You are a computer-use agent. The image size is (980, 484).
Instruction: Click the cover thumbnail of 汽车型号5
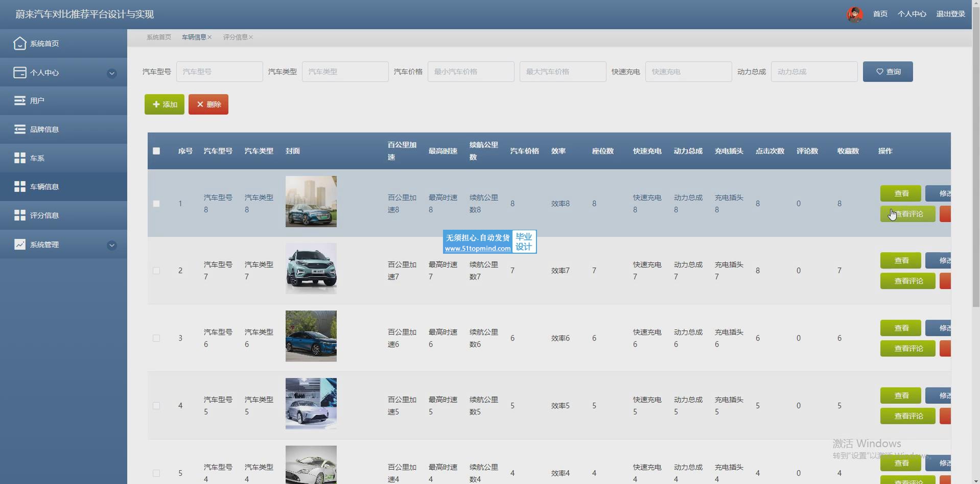pos(311,403)
